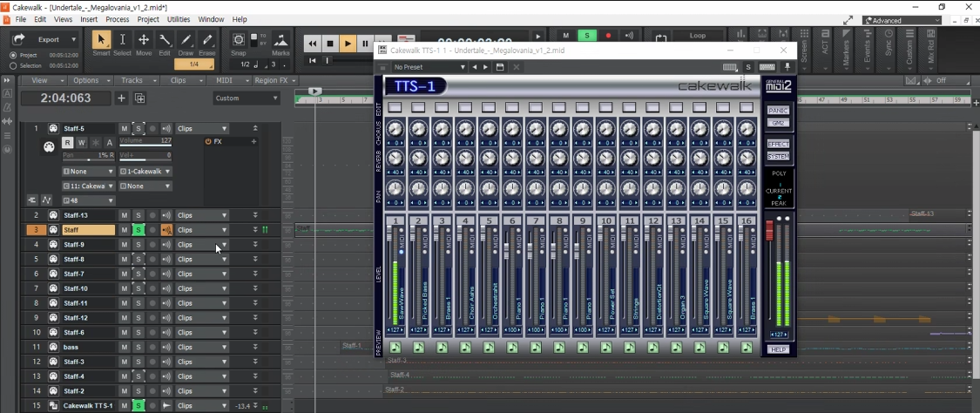Pick the Edit tool

[165, 40]
